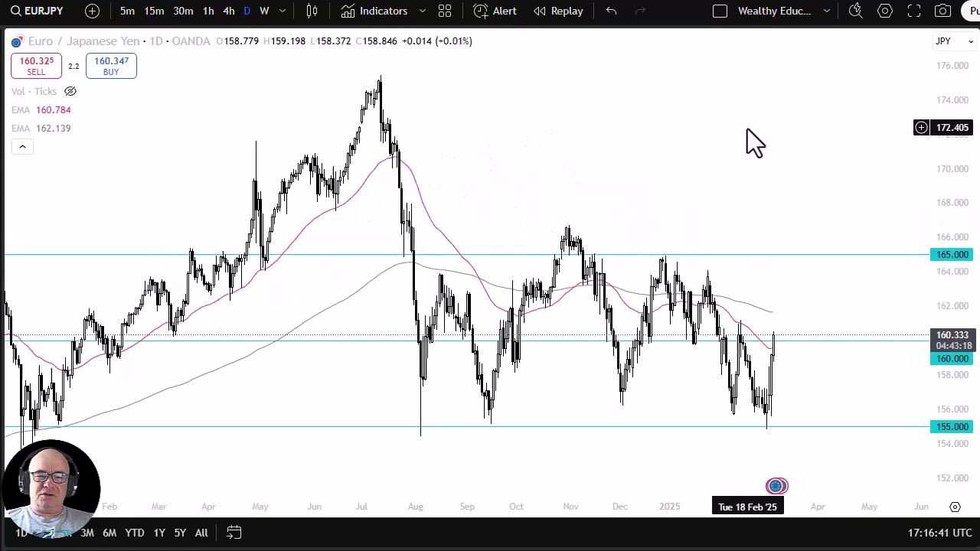Image resolution: width=980 pixels, height=551 pixels.
Task: Click the 160.325 SELL button
Action: coord(36,66)
